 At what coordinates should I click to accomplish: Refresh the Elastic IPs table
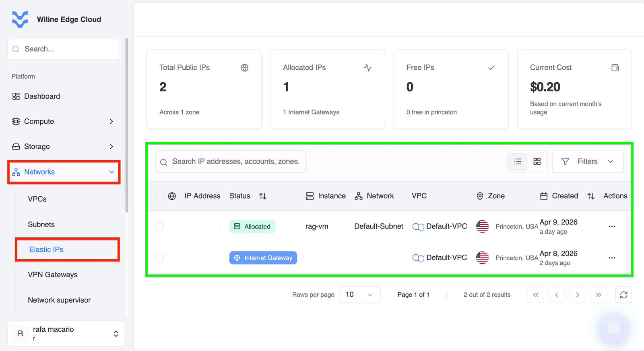(624, 295)
